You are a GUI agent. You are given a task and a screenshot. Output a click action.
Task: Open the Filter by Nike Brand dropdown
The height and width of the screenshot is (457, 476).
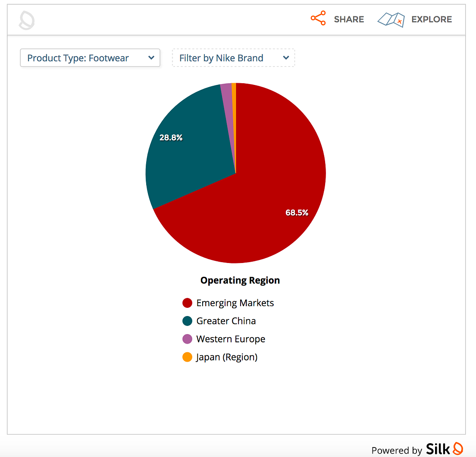[x=233, y=58]
